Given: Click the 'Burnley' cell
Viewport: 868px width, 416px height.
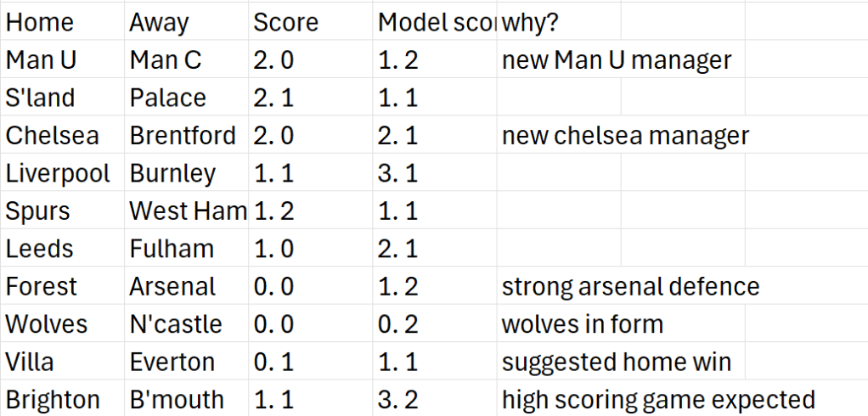Looking at the screenshot, I should [173, 173].
